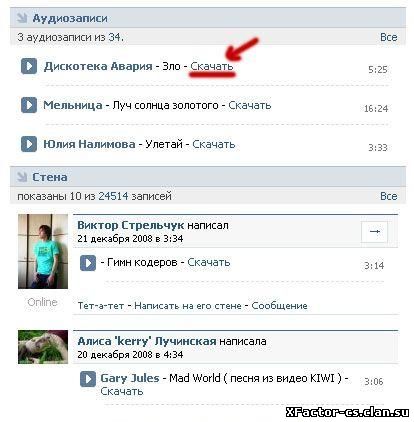Viewport: 414px width, 422px height.
Task: Open Тет-а-тет conversation link
Action: 101,306
